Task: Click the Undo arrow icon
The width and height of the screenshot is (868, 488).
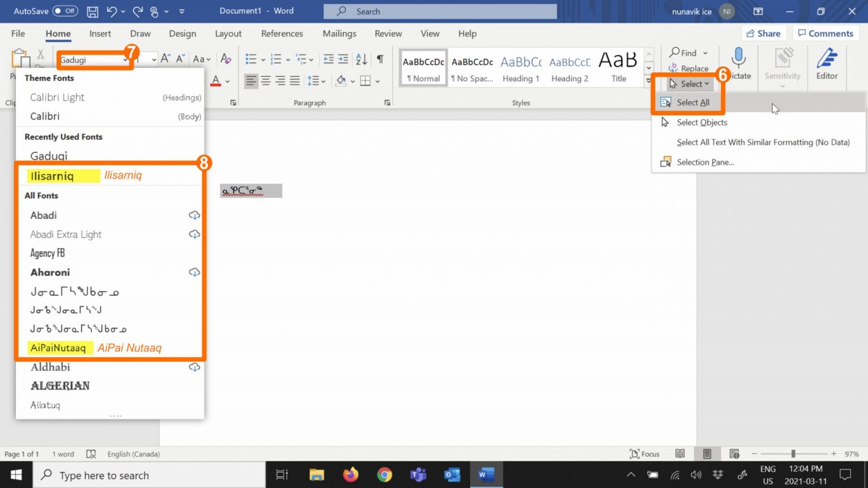Action: 112,11
